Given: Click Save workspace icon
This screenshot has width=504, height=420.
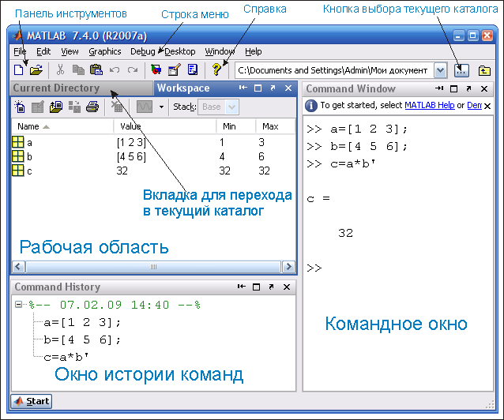Looking at the screenshot, I should click(x=74, y=107).
